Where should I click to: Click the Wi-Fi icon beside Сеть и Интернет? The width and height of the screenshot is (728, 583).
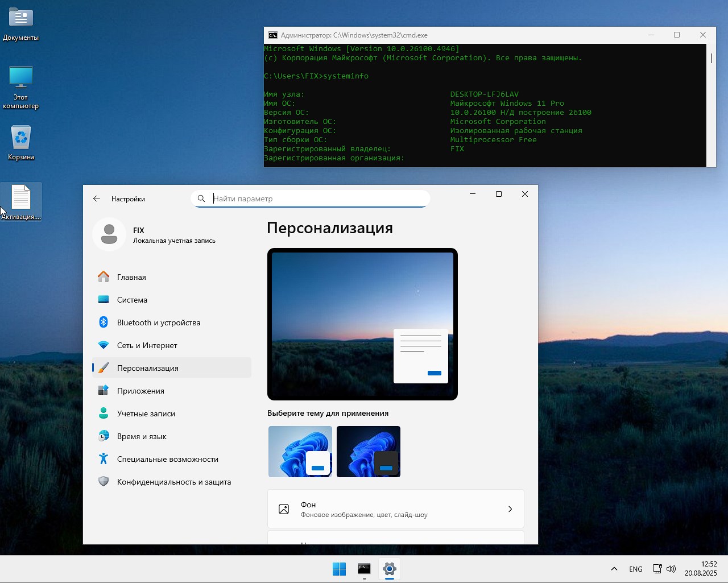[x=104, y=345]
